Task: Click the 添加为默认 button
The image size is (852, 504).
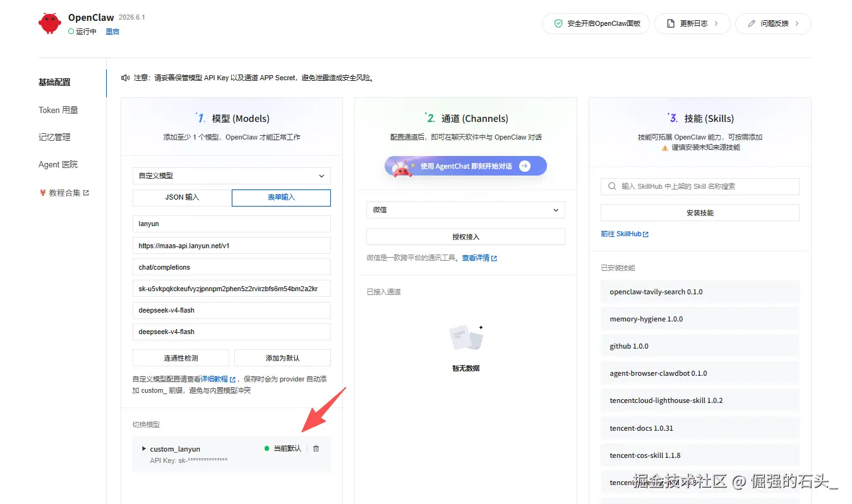Action: click(x=282, y=357)
